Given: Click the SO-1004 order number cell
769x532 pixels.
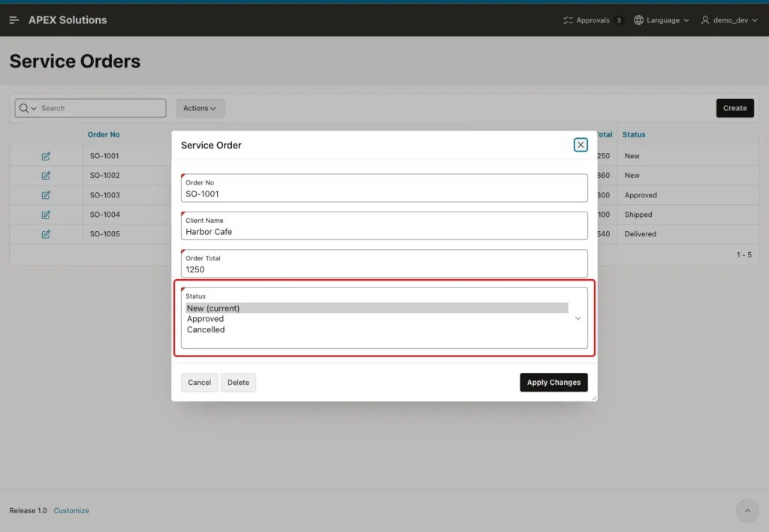Looking at the screenshot, I should (105, 215).
